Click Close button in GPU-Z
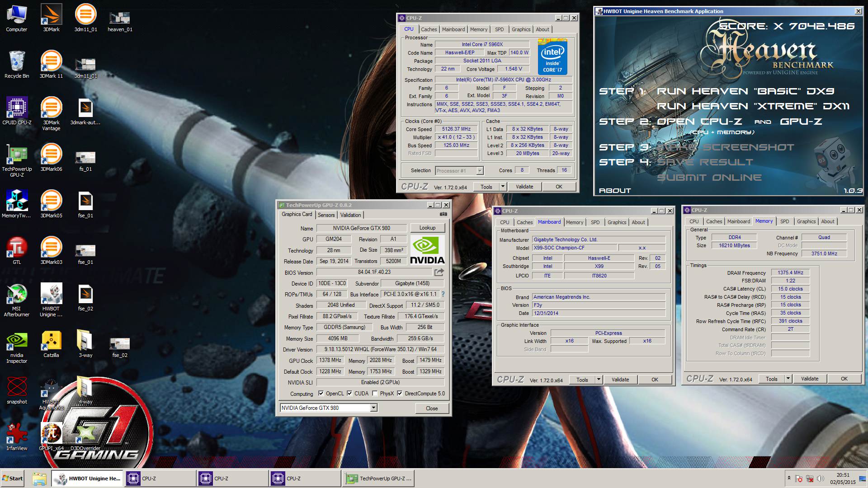The height and width of the screenshot is (488, 868). pyautogui.click(x=432, y=408)
